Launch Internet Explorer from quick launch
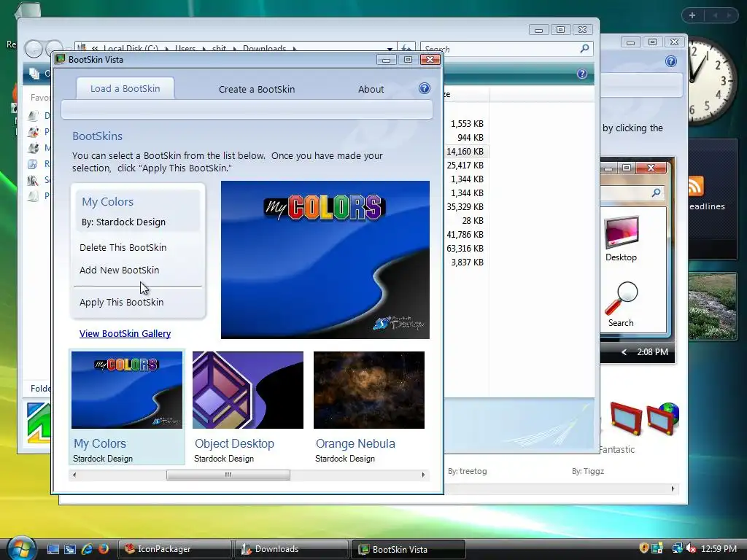The height and width of the screenshot is (560, 747). [87, 549]
